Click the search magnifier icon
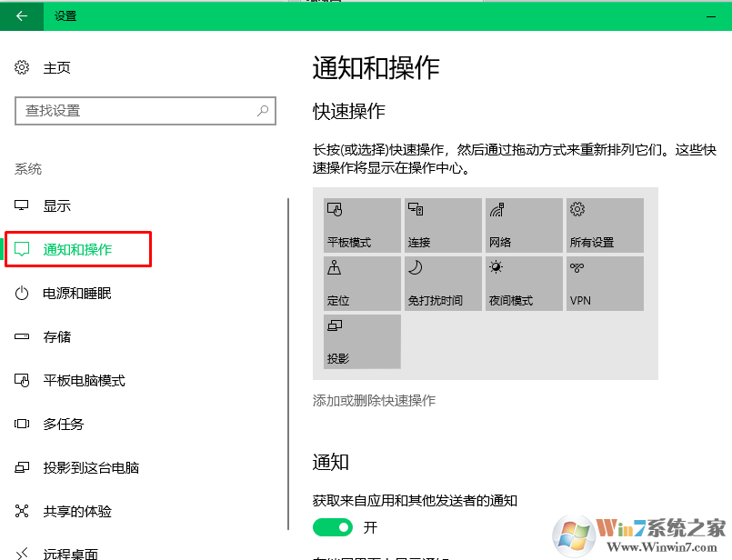 point(263,111)
